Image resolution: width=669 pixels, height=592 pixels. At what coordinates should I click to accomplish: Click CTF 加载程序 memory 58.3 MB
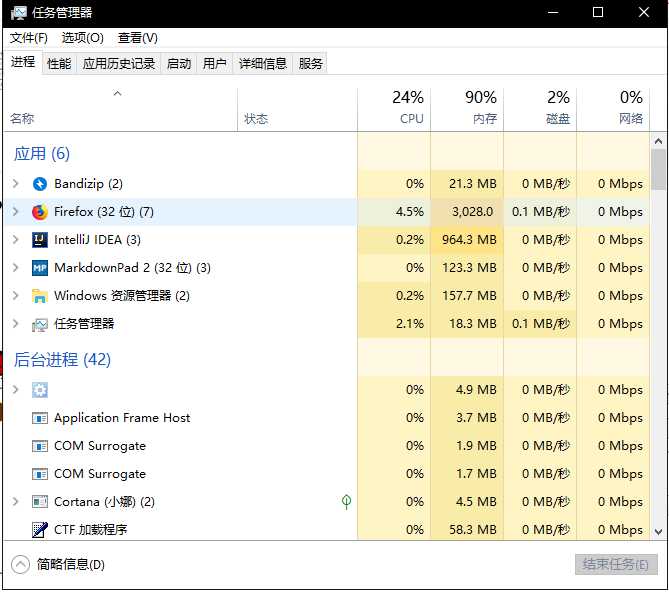(473, 530)
